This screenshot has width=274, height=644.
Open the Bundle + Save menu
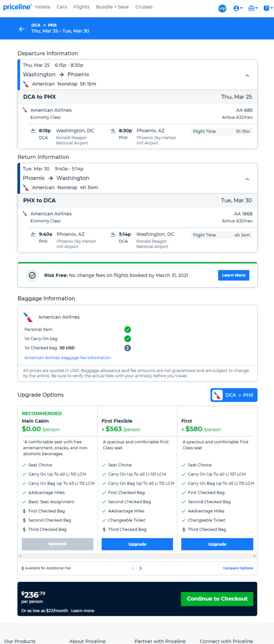[x=112, y=7]
